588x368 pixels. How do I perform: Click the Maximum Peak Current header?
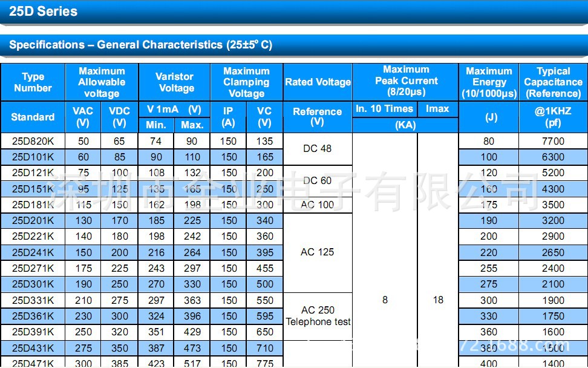pyautogui.click(x=406, y=81)
